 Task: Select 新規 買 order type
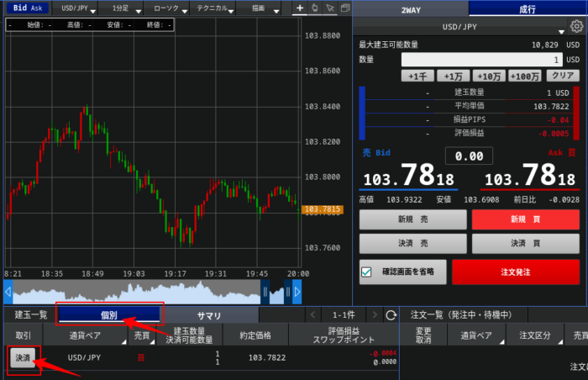click(526, 219)
